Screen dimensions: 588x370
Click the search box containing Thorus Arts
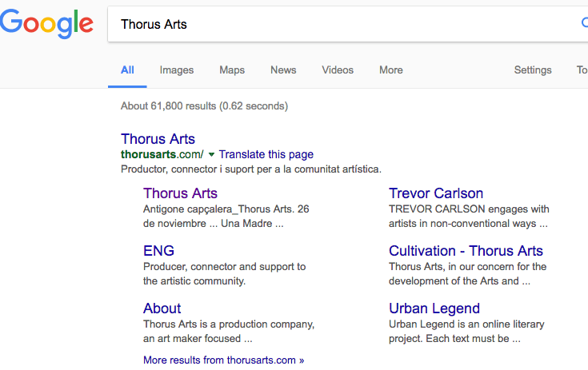(x=348, y=24)
